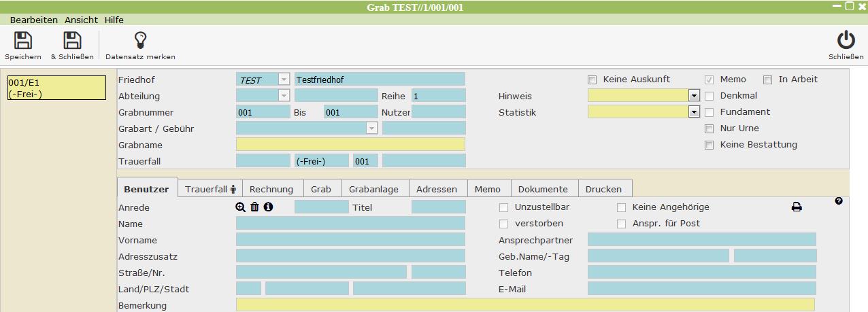This screenshot has height=312, width=868.
Task: Toggle the Denkmal checkbox
Action: point(709,96)
